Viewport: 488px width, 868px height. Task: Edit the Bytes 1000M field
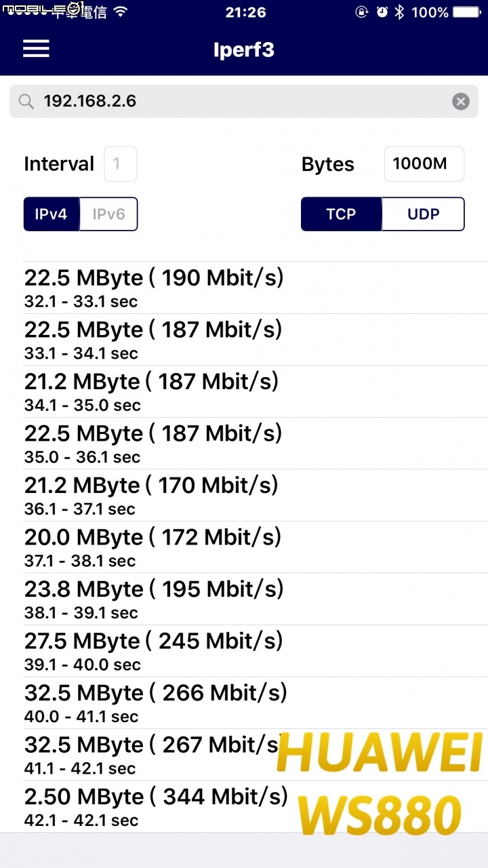424,164
